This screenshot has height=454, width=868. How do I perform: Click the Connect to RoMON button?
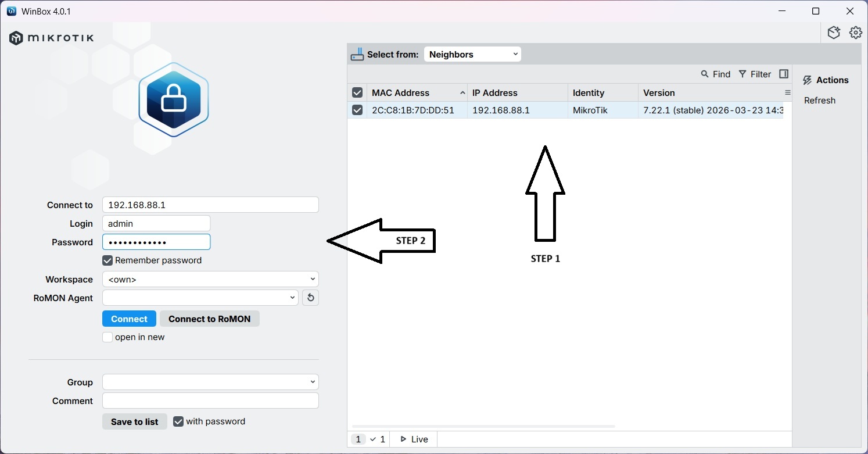(209, 319)
